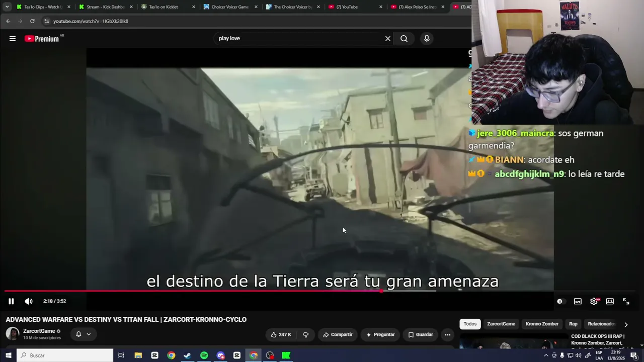Open ZarcortGame channel name link

39,331
